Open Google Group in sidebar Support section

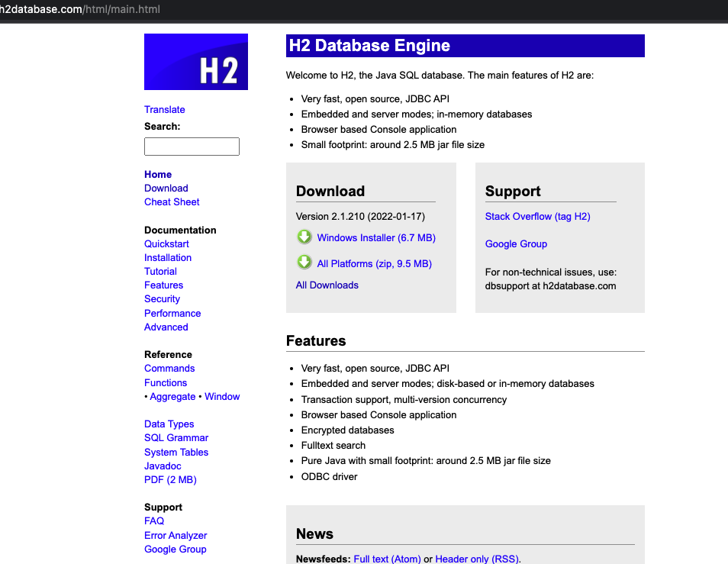[x=176, y=549]
